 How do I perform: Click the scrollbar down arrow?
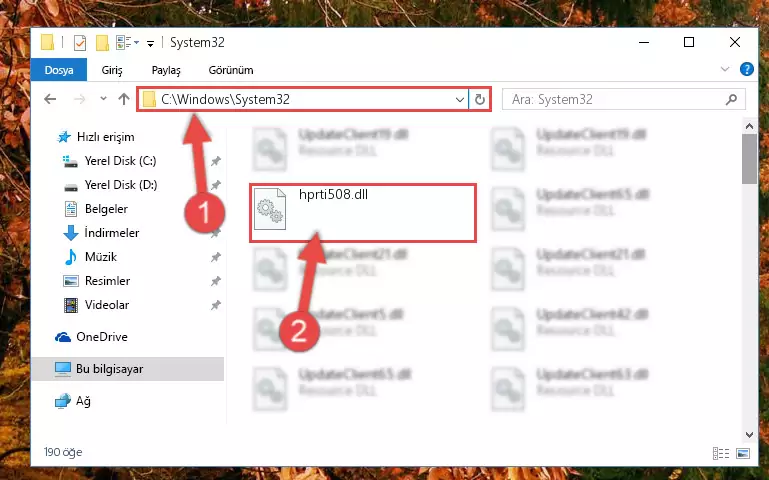749,434
